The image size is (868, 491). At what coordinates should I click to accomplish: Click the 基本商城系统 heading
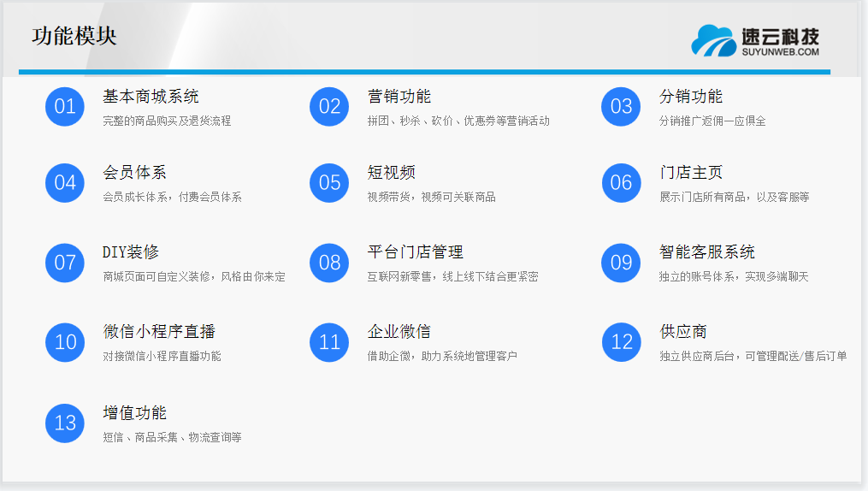[x=151, y=97]
